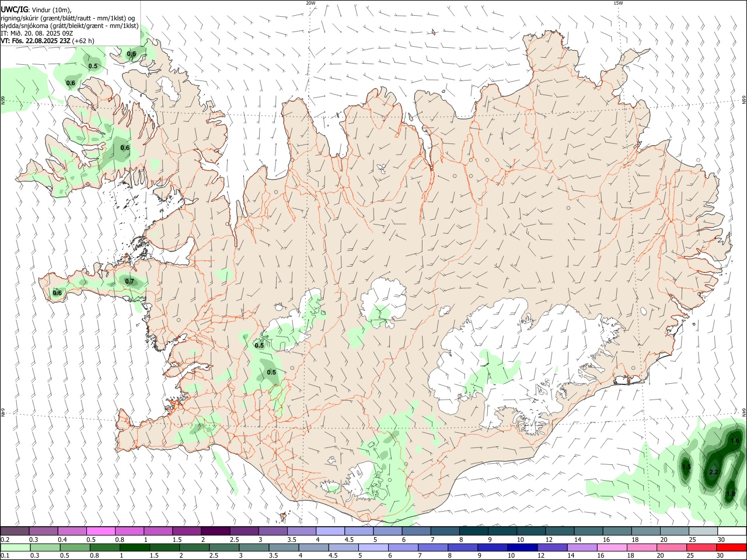The height and width of the screenshot is (560, 747).
Task: Click the 2.2 precipitation value on the map
Action: 713,472
